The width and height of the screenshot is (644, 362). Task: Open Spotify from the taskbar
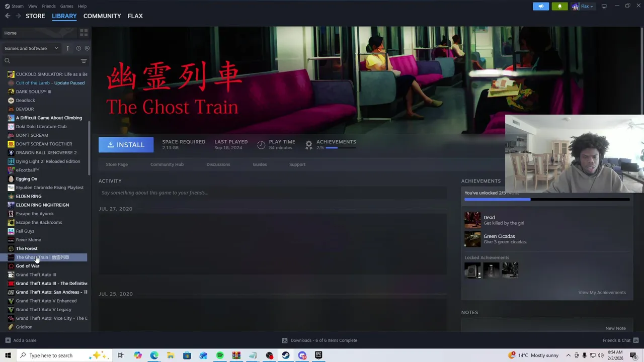220,355
